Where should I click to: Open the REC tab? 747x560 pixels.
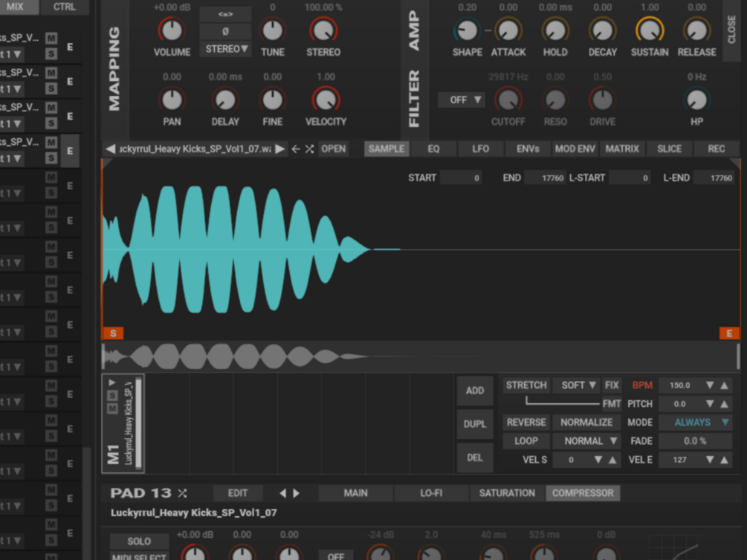(717, 149)
